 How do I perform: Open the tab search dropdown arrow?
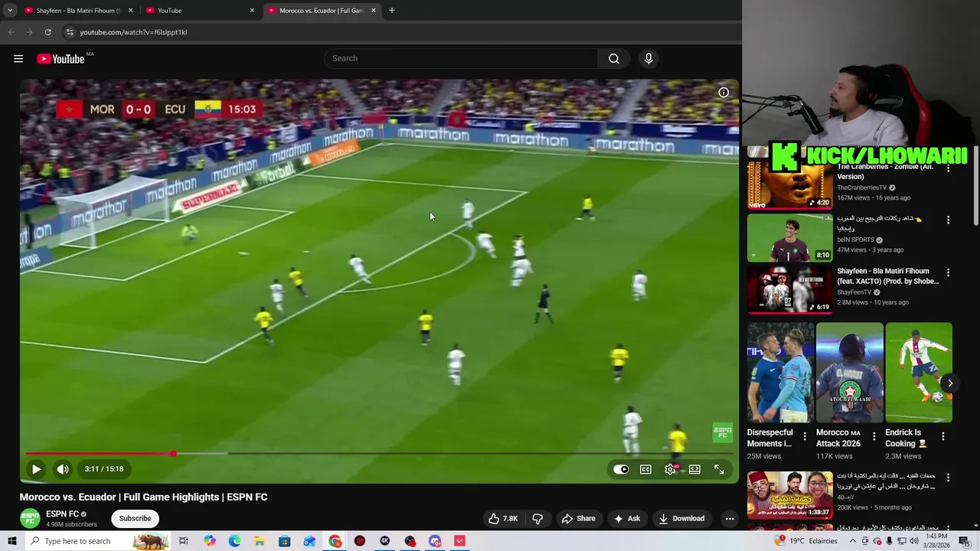point(10,11)
